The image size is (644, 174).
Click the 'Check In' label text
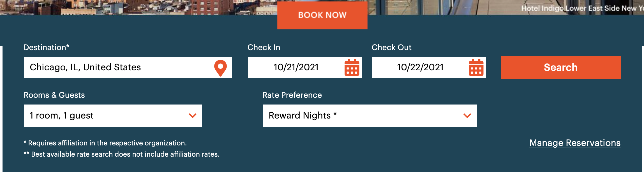(x=264, y=47)
